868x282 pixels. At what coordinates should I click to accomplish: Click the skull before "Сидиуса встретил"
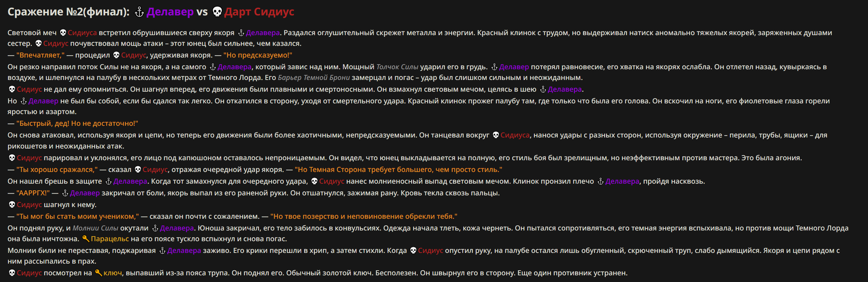(63, 33)
